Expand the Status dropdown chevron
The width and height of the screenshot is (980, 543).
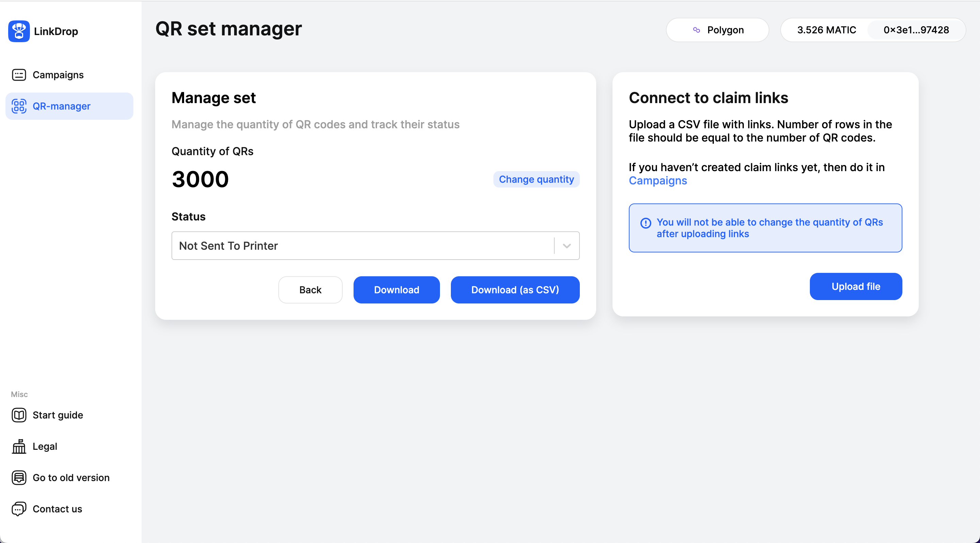pos(567,246)
